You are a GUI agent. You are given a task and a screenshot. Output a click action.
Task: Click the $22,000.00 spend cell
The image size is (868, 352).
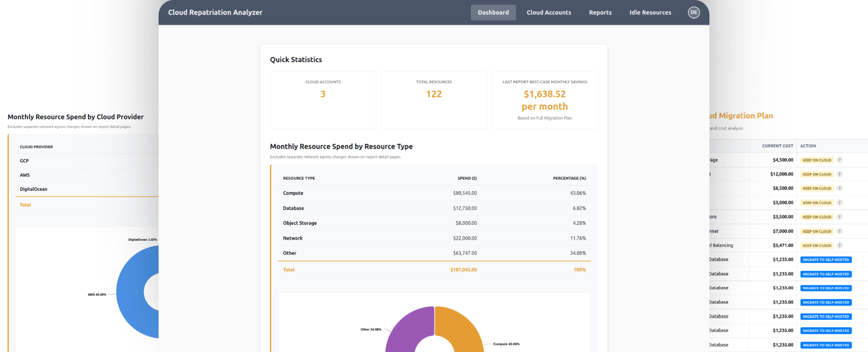tap(465, 238)
